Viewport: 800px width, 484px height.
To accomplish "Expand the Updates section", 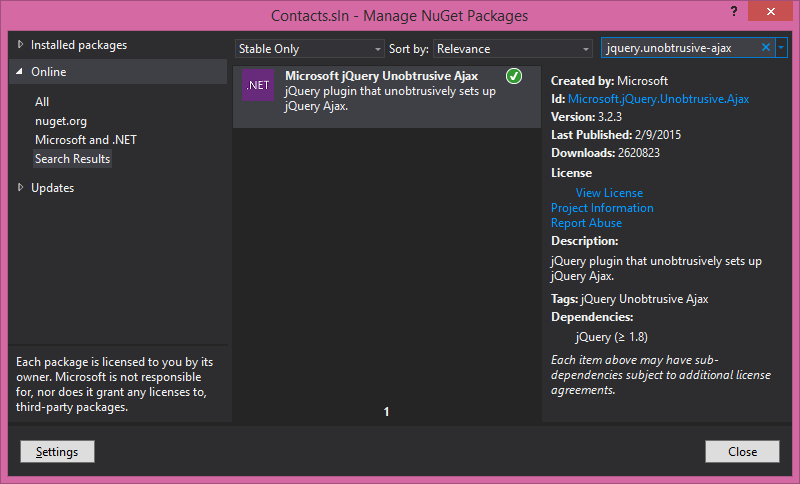I will (x=22, y=187).
